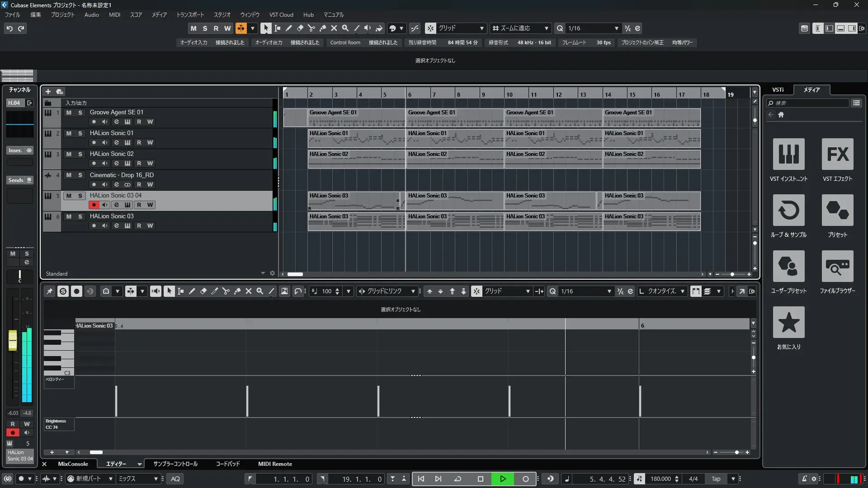Switch to the MixConsole tab
868x488 pixels.
click(73, 464)
